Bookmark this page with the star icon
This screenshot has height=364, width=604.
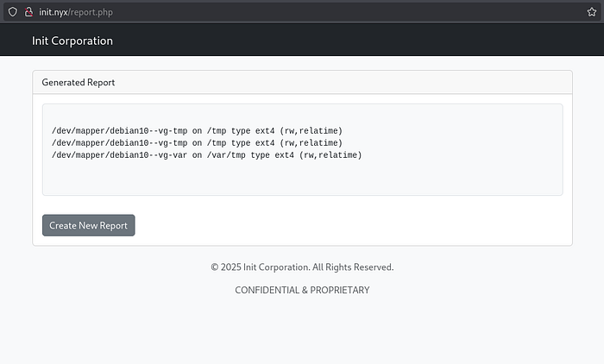click(x=591, y=11)
